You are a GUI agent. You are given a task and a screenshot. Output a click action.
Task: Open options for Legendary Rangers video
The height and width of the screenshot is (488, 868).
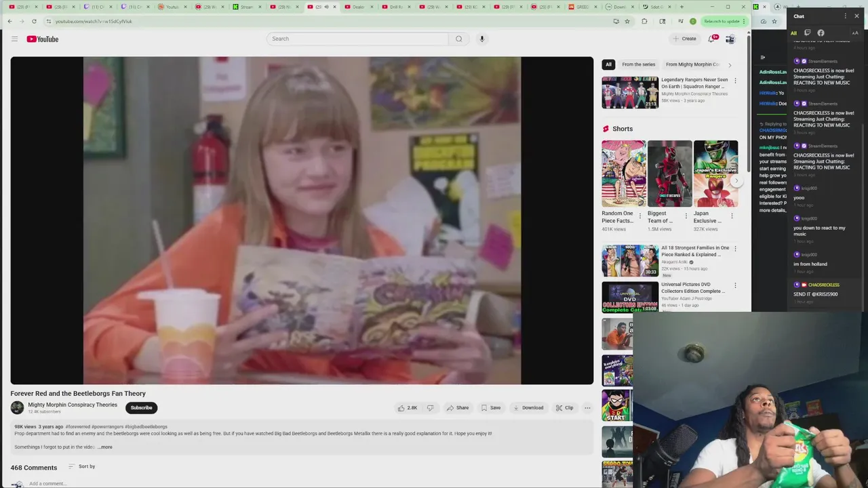[735, 81]
